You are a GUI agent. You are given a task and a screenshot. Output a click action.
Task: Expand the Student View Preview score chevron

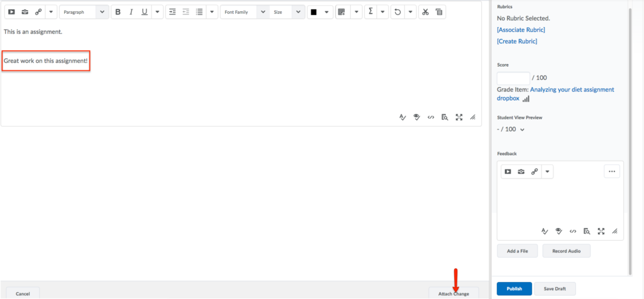point(523,129)
